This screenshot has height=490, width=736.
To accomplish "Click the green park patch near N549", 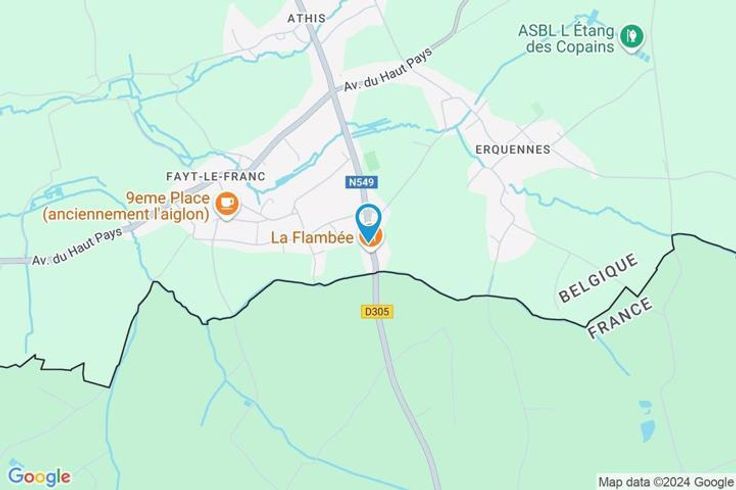I will click(371, 161).
